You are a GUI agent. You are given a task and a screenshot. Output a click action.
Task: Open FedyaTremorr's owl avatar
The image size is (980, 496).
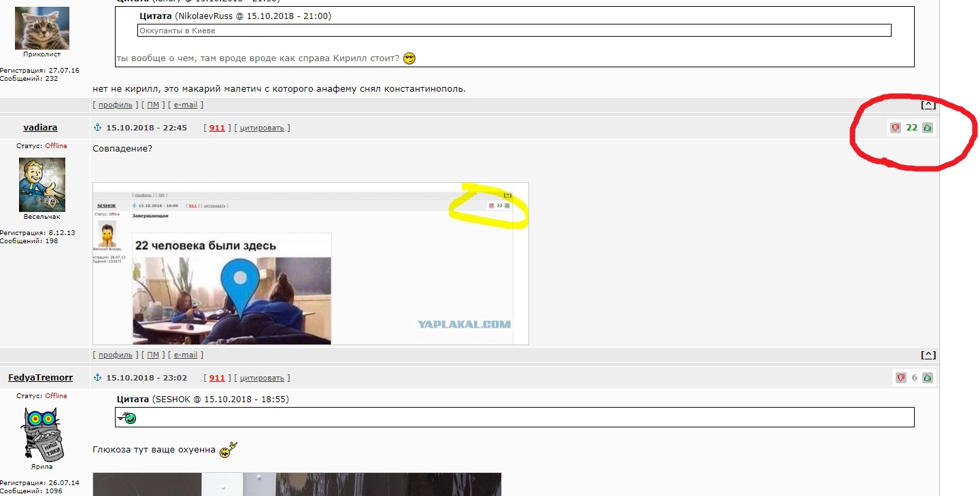tap(42, 435)
